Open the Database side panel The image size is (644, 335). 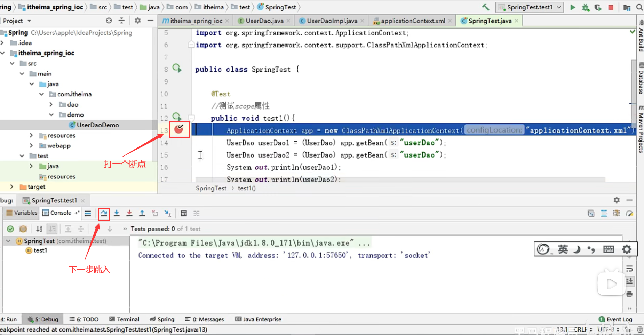[641, 78]
